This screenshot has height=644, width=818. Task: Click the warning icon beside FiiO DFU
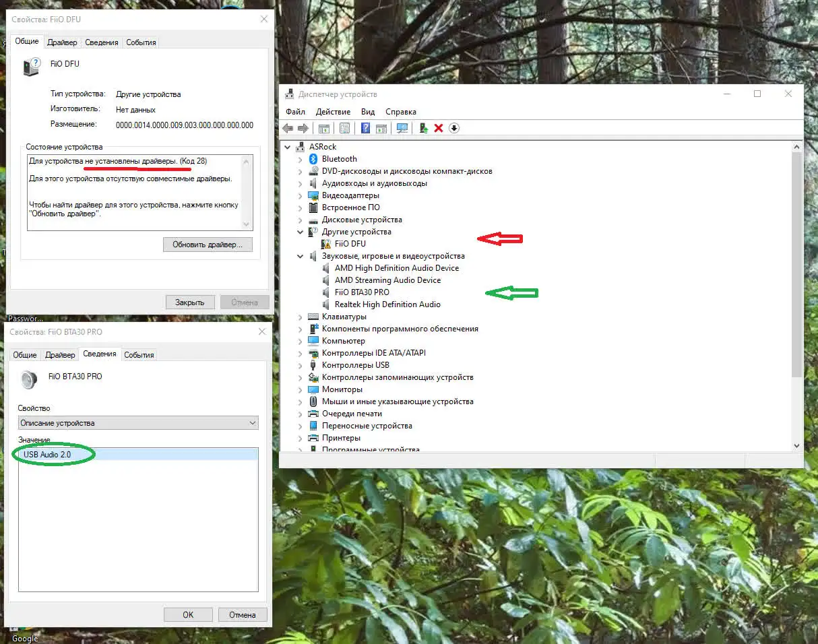click(x=326, y=244)
